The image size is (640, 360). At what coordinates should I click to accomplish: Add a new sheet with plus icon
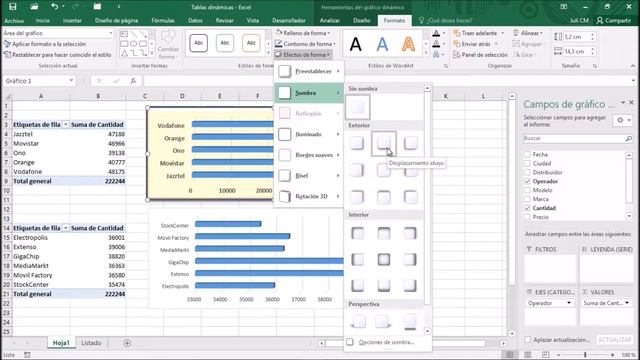pyautogui.click(x=127, y=343)
